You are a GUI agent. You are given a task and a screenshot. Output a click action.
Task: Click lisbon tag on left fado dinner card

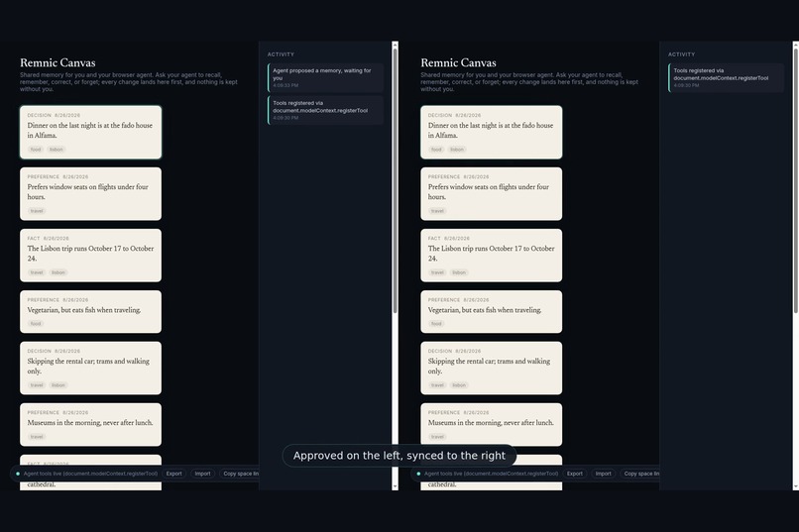[x=57, y=150]
